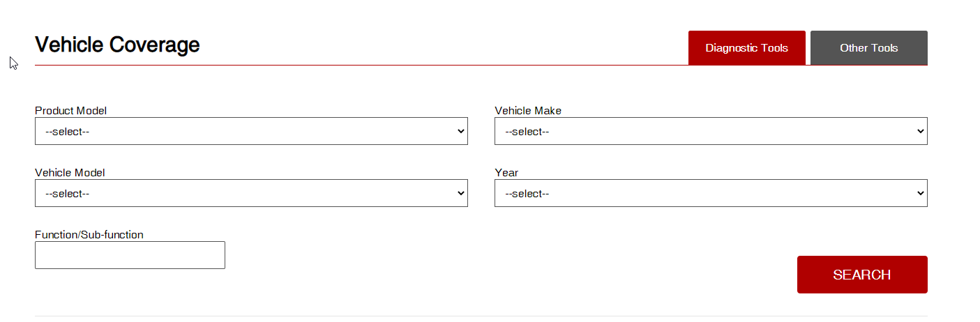Click the chevron arrow of Vehicle Make
Image resolution: width=980 pixels, height=322 pixels.
920,131
